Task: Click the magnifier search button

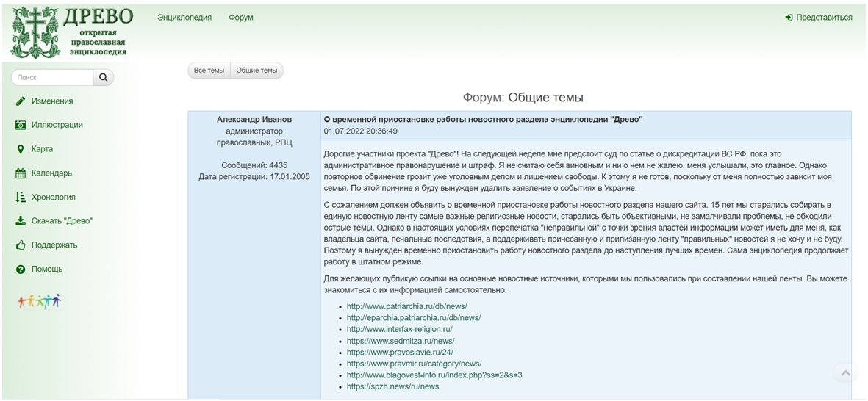Action: [104, 77]
